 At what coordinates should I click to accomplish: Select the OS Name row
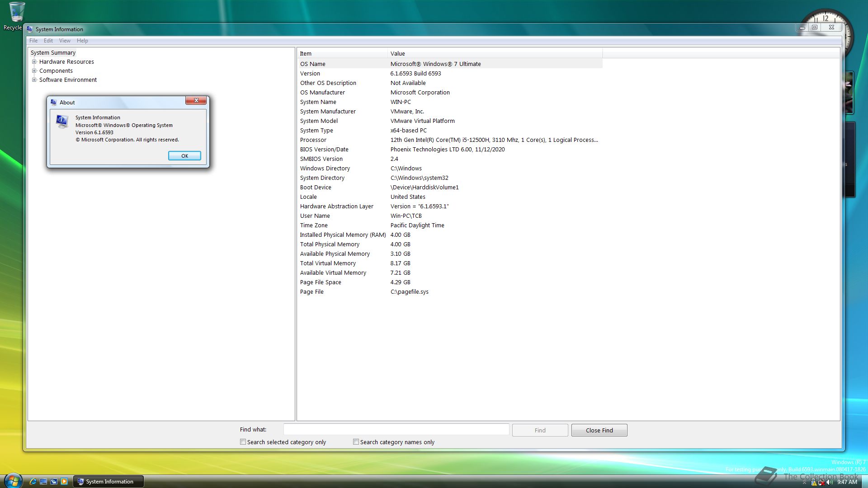click(450, 64)
